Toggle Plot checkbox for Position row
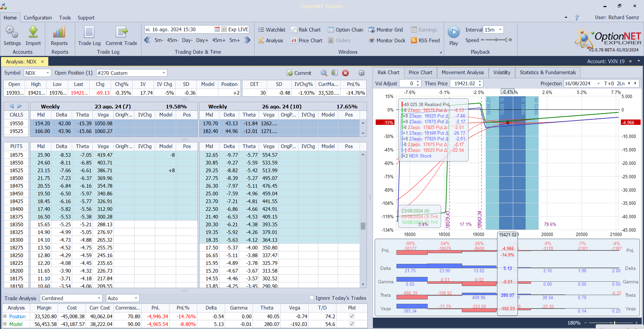Screen dimensions: 644x329 coord(352,316)
